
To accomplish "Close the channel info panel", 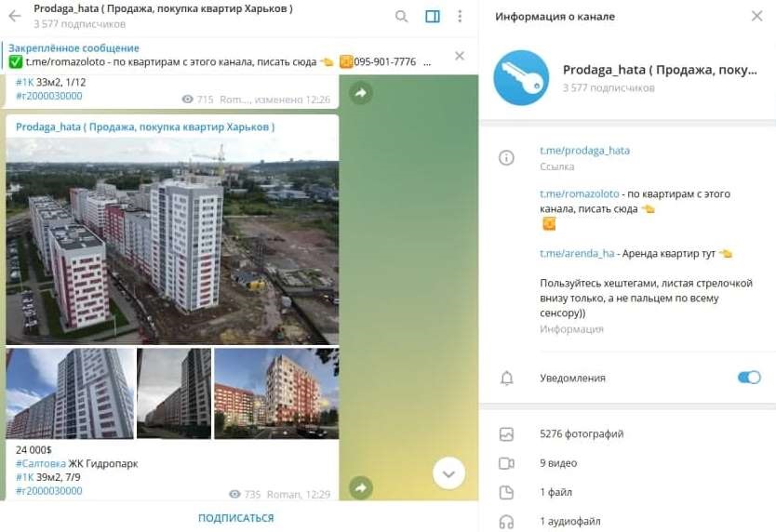I will 756,16.
